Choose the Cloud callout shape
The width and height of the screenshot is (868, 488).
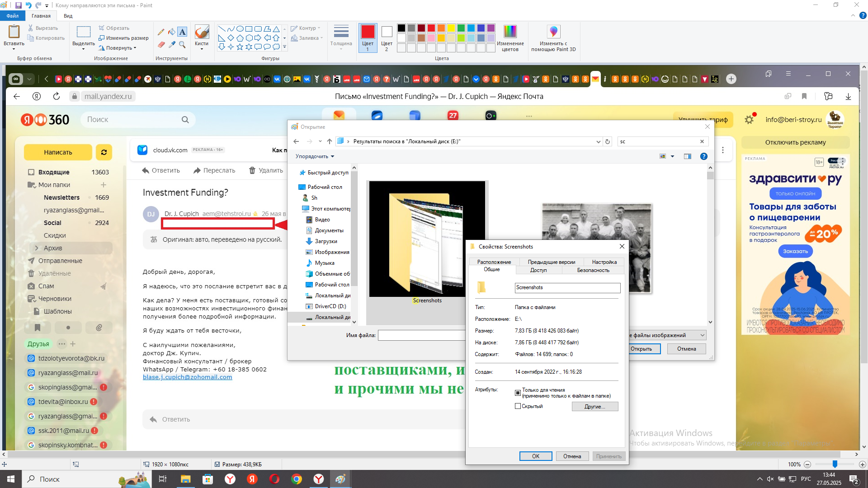[x=276, y=47]
